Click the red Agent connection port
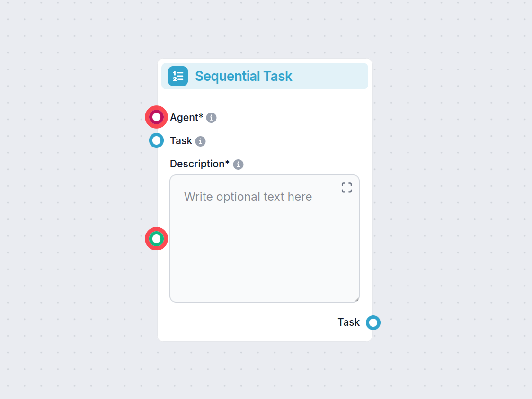532x399 pixels. (156, 117)
